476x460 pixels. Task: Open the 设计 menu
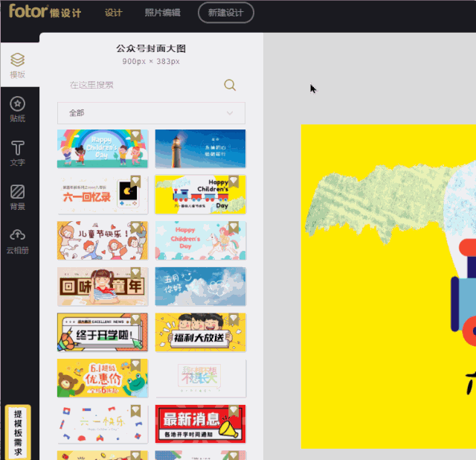113,13
